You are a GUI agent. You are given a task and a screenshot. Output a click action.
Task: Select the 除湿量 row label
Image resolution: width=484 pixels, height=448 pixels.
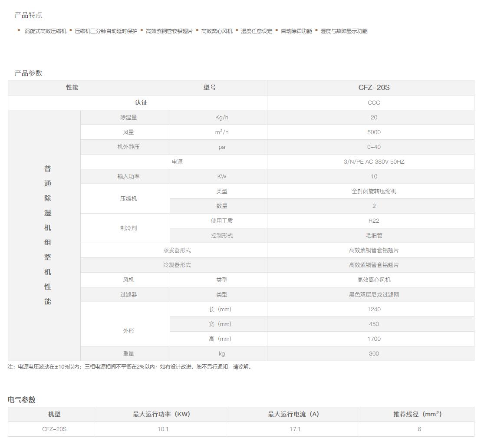point(128,118)
